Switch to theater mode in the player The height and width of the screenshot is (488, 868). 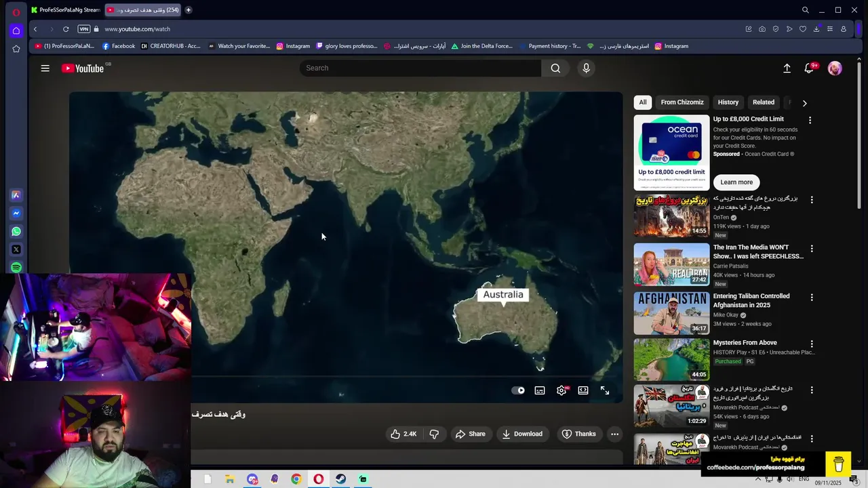[x=583, y=390]
